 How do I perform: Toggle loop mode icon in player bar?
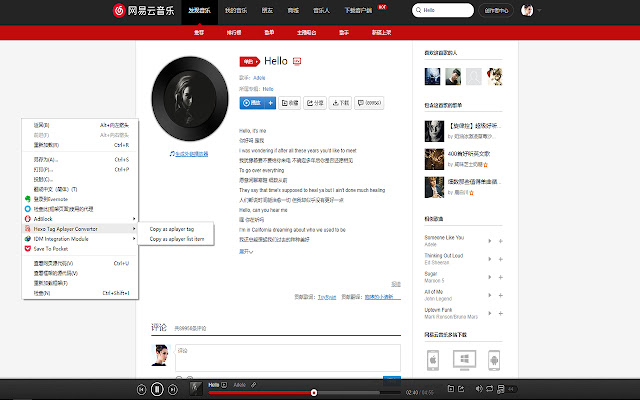489,389
